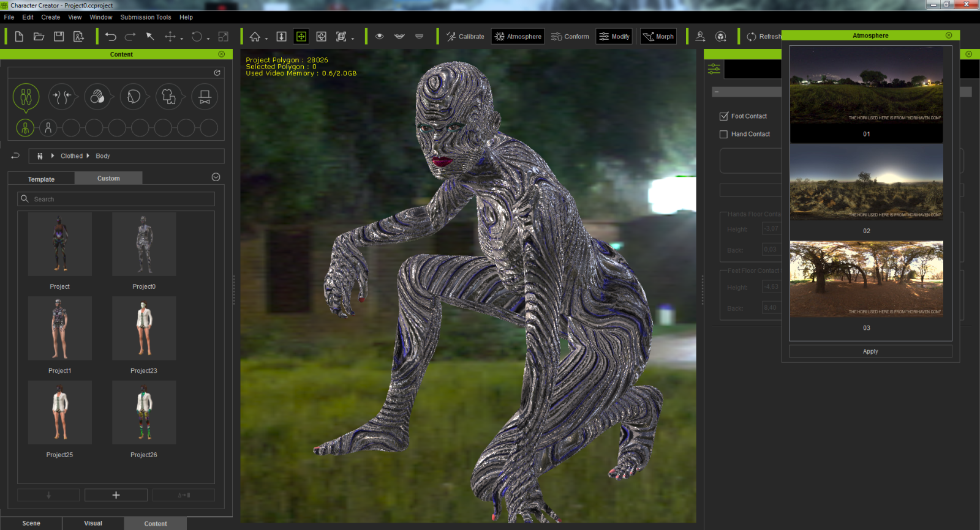Select the Project0 thumbnail
This screenshot has height=530, width=980.
coord(144,244)
